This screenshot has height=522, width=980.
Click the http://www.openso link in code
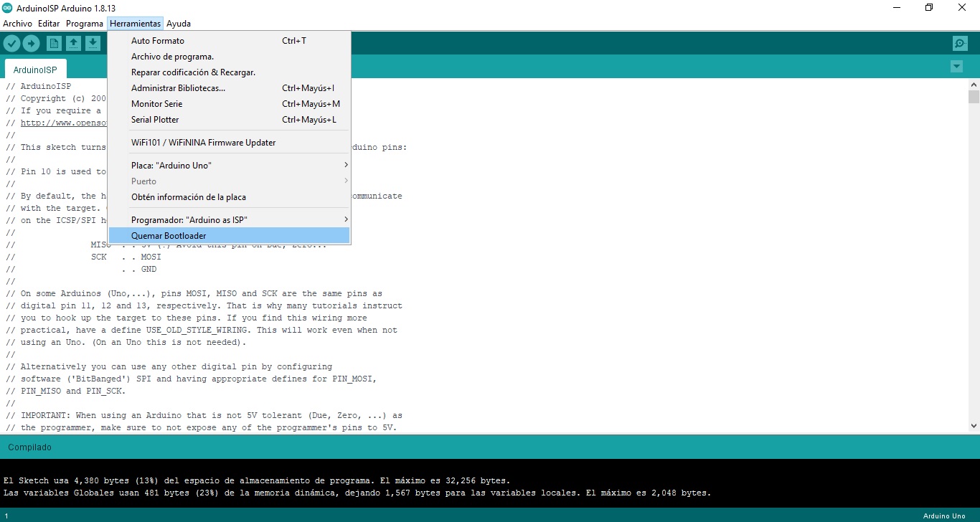[63, 123]
